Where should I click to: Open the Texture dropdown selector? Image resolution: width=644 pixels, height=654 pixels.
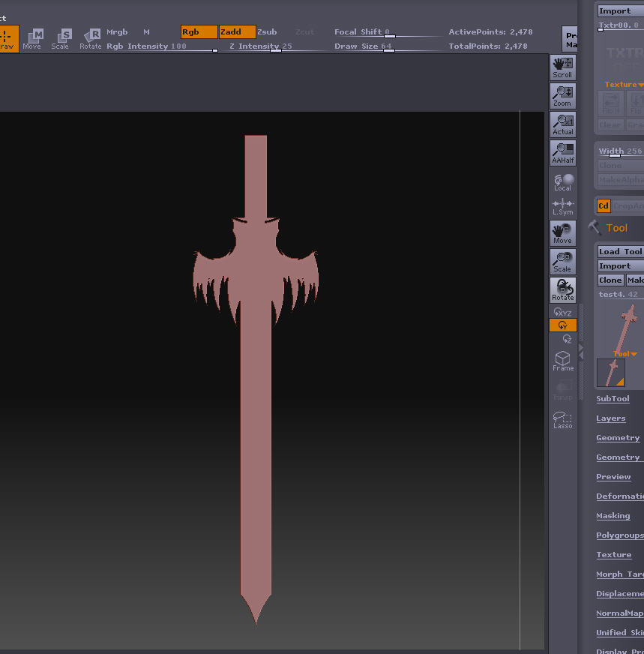(624, 85)
